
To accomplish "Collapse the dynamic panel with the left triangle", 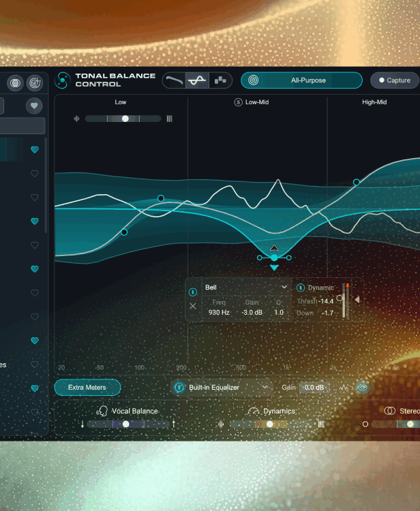I will tap(357, 300).
